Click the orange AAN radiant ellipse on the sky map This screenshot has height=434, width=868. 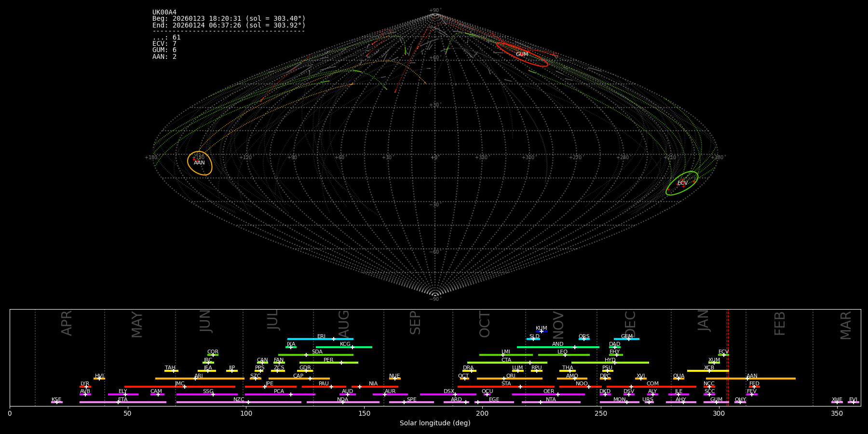tap(200, 163)
